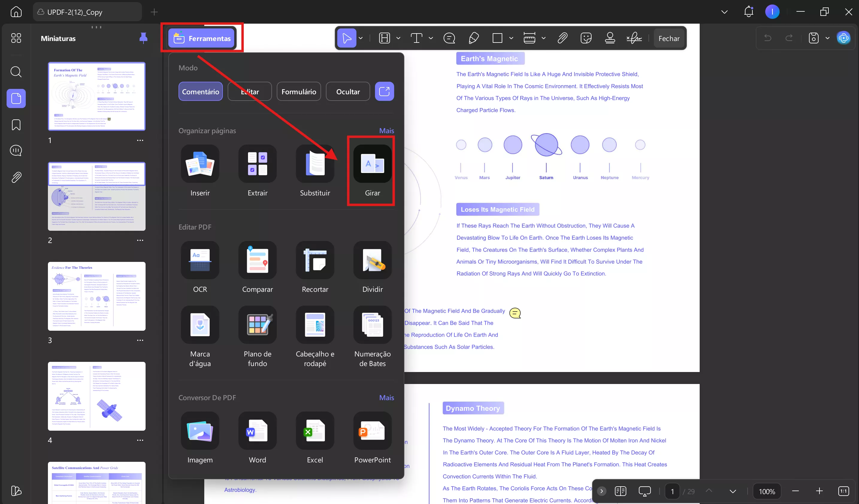859x504 pixels.
Task: Open the bookmarks panel in sidebar
Action: click(x=16, y=125)
